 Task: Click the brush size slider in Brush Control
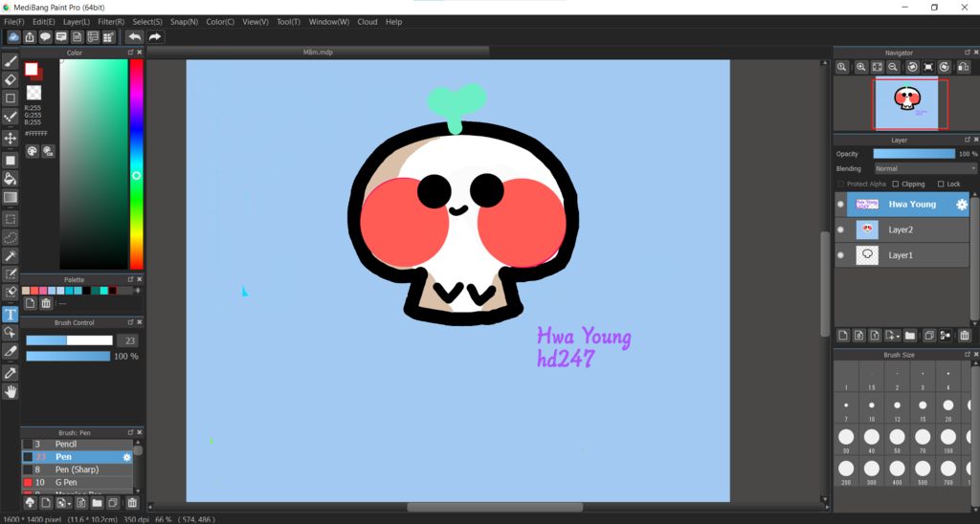tap(69, 340)
